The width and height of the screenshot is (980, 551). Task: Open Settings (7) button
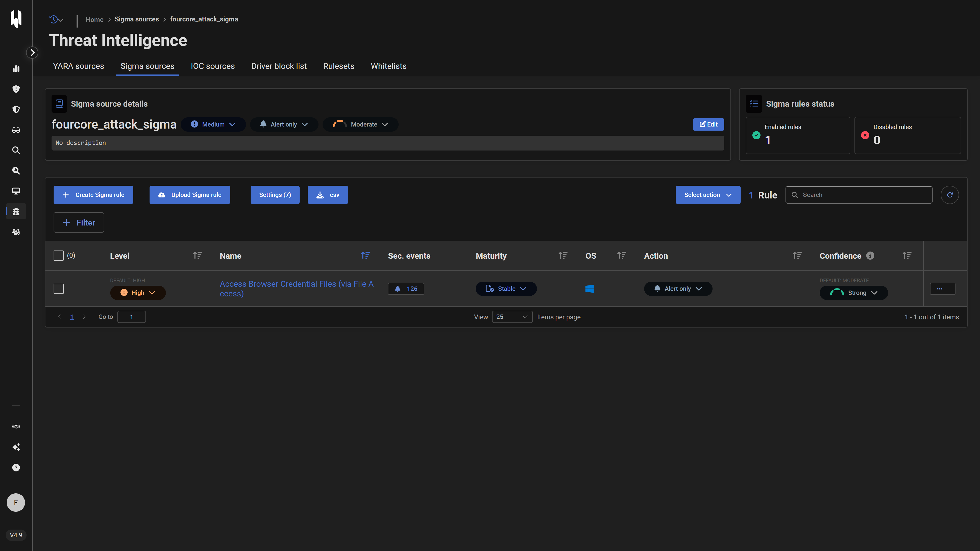click(x=275, y=195)
